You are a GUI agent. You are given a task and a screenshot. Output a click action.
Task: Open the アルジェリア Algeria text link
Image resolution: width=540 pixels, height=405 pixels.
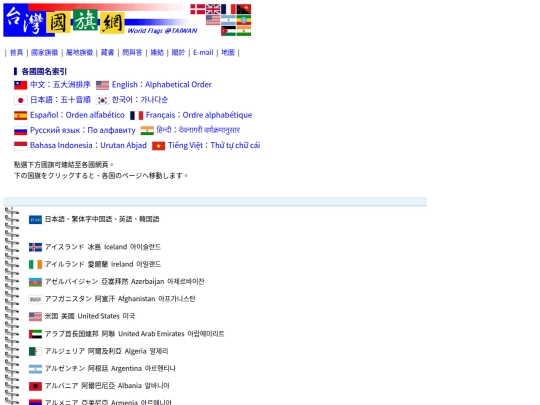click(x=106, y=351)
